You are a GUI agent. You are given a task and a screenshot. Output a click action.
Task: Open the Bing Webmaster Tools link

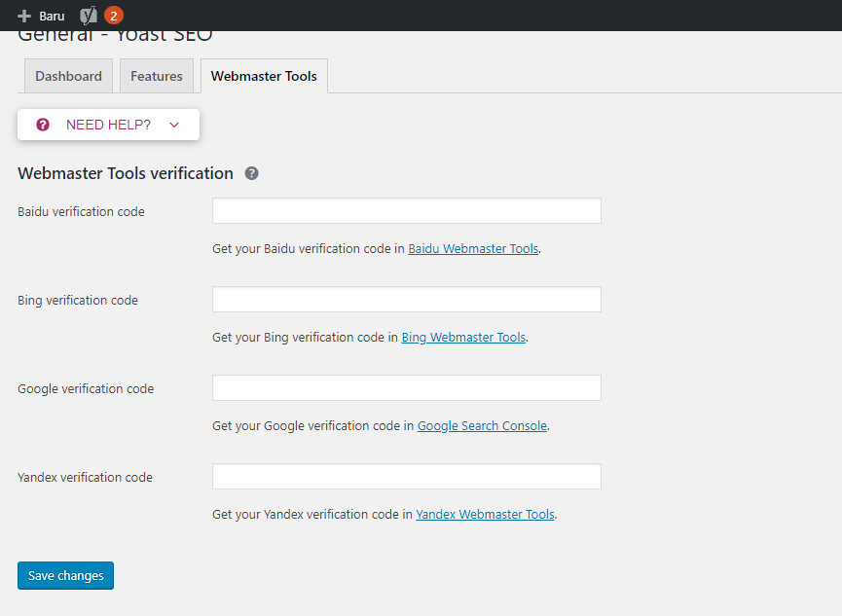[463, 338]
